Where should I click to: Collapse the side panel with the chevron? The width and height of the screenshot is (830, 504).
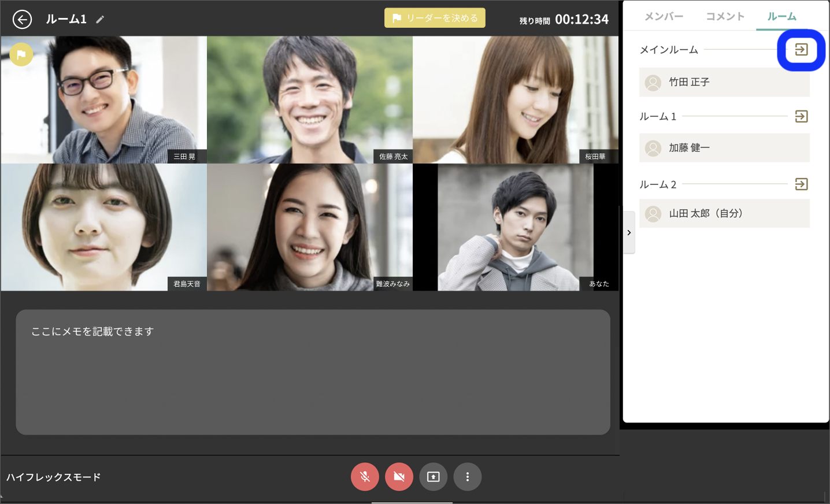point(629,232)
